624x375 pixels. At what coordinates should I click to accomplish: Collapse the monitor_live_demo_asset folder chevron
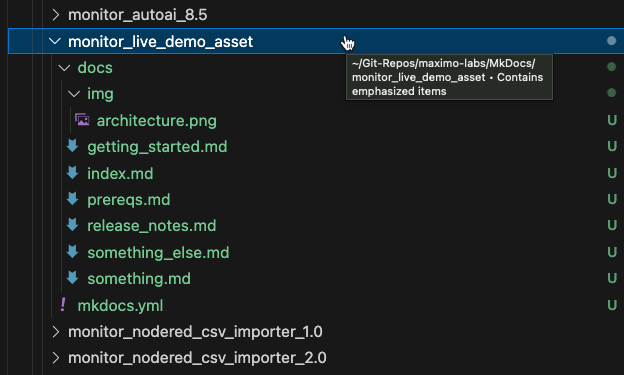point(55,41)
